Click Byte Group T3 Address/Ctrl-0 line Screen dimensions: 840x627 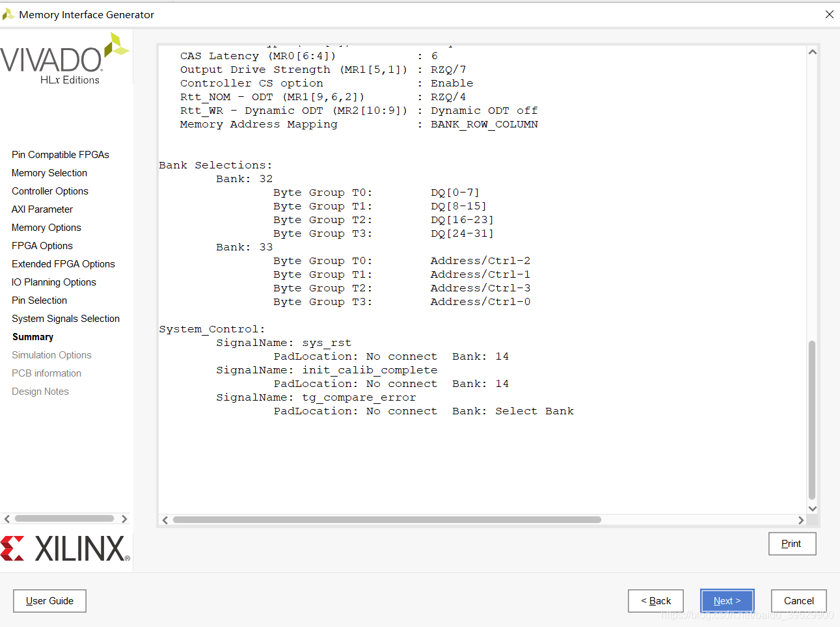click(402, 302)
